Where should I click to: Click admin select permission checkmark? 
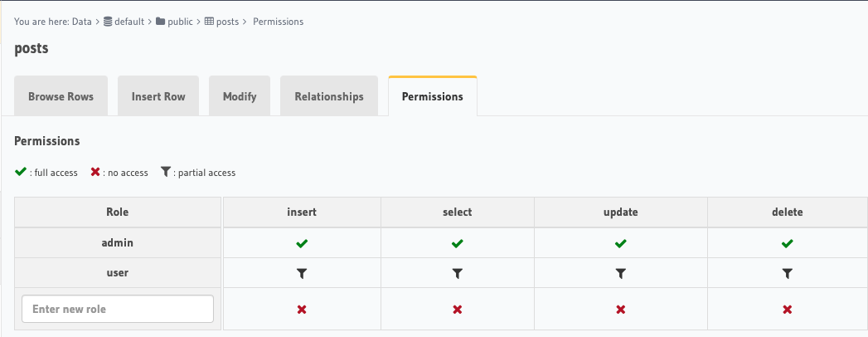coord(457,244)
